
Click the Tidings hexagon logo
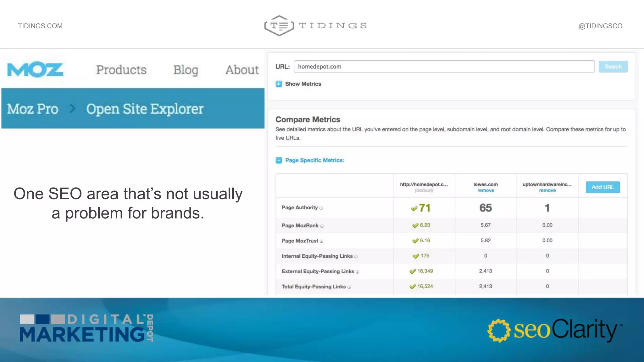(x=279, y=25)
